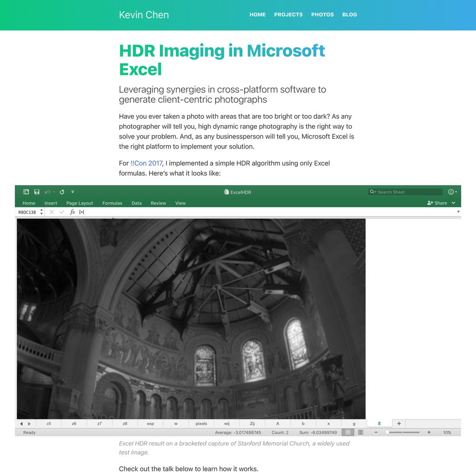The image size is (476, 476).
Task: Click the Kevin Chen site title
Action: click(x=144, y=15)
